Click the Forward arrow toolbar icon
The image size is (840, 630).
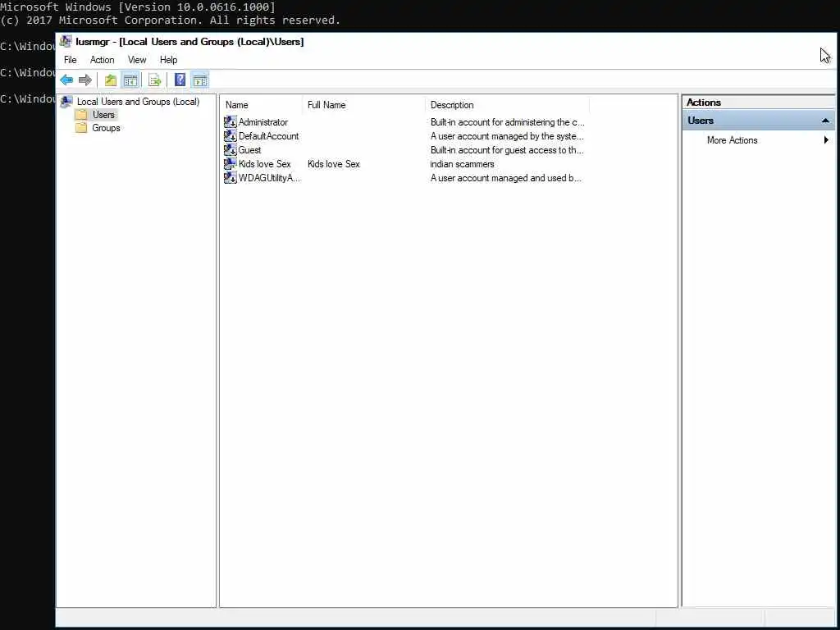(x=85, y=80)
